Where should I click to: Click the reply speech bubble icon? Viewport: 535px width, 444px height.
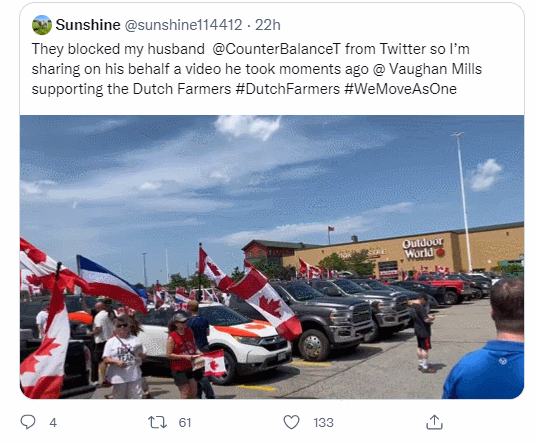(28, 422)
